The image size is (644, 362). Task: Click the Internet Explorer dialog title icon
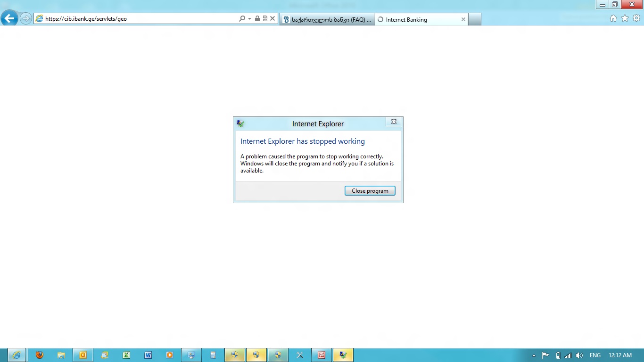click(x=240, y=123)
